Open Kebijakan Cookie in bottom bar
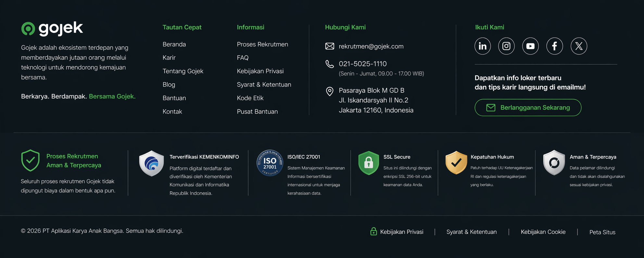Viewport: 644px width, 258px height. 543,232
